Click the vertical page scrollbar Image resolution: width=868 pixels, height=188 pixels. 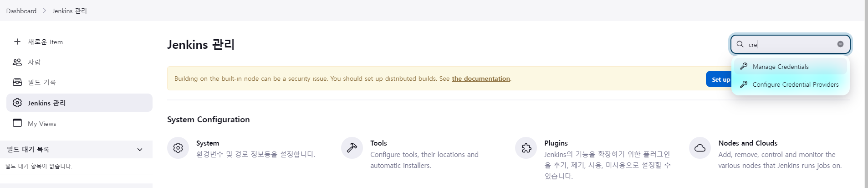[x=866, y=94]
